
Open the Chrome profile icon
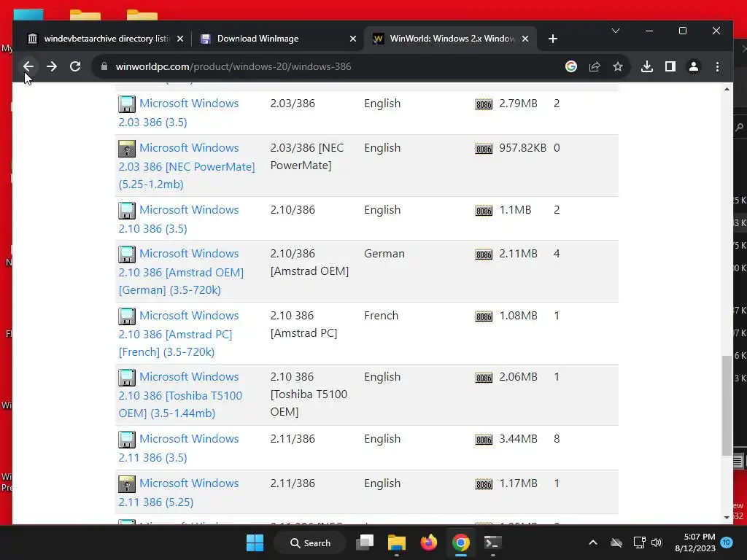click(694, 66)
